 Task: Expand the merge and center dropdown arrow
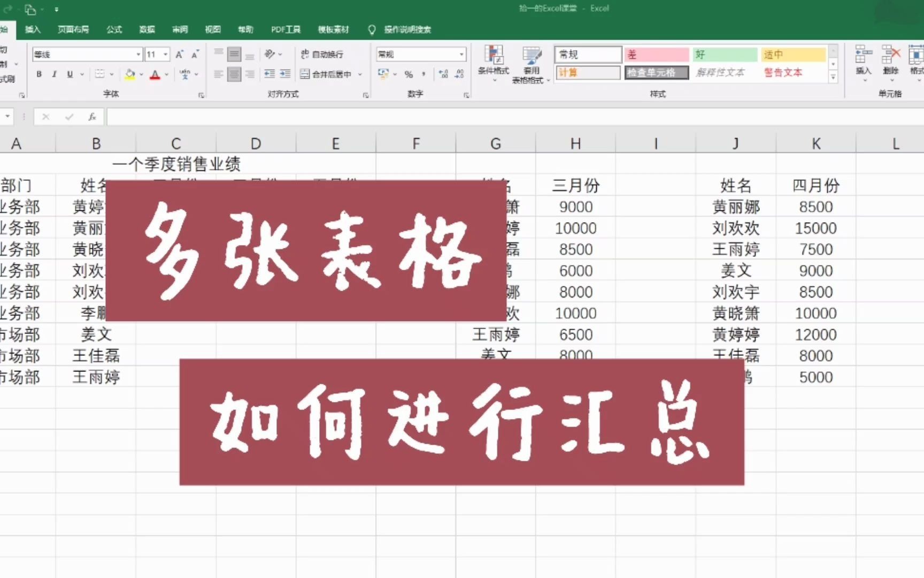coord(360,74)
